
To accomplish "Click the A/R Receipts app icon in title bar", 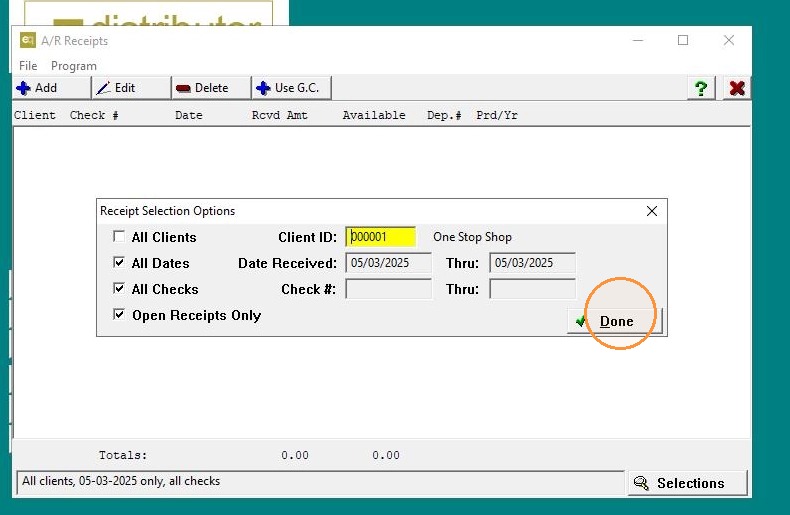I will (x=28, y=40).
